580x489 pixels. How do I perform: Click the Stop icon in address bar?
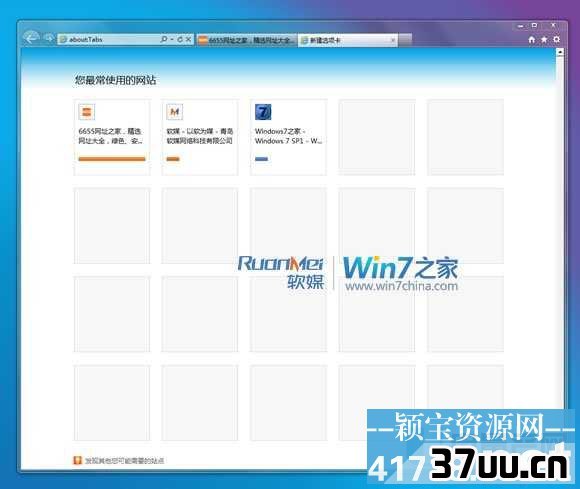click(188, 39)
